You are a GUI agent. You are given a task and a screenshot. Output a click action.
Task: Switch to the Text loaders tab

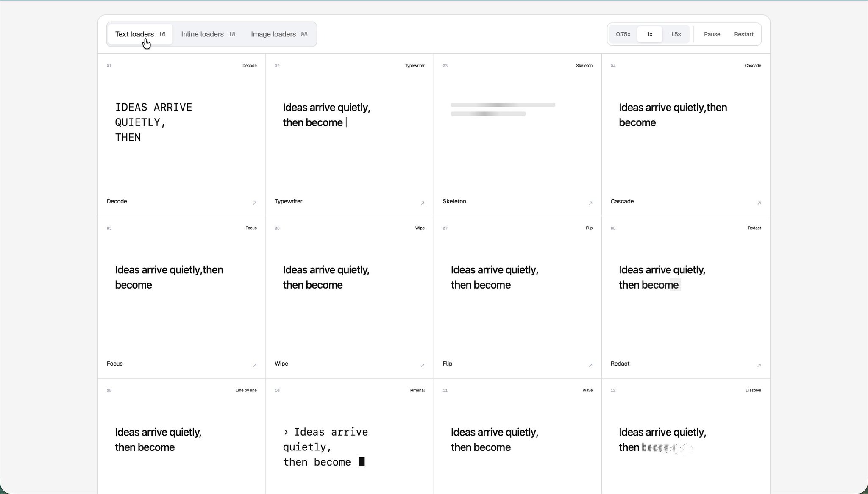pyautogui.click(x=140, y=34)
